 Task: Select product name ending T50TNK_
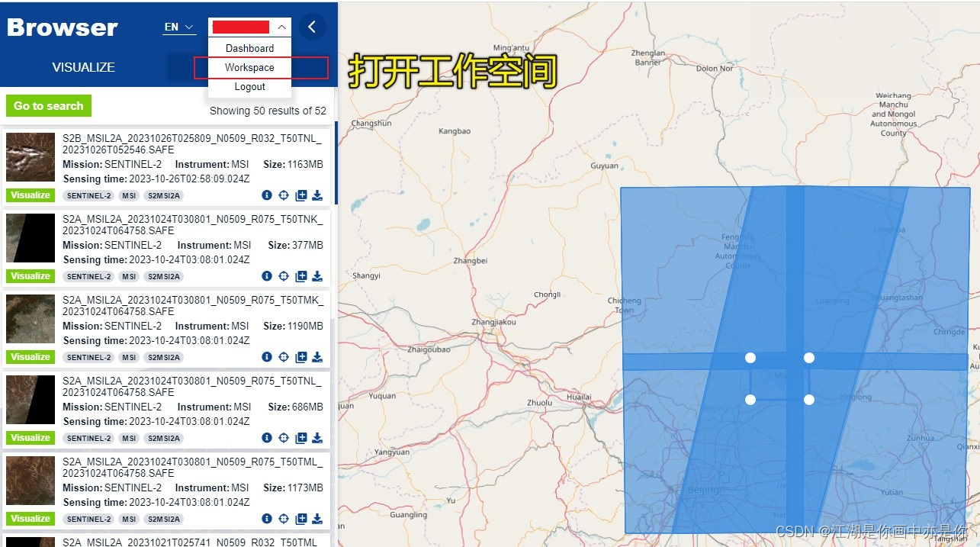(x=192, y=225)
